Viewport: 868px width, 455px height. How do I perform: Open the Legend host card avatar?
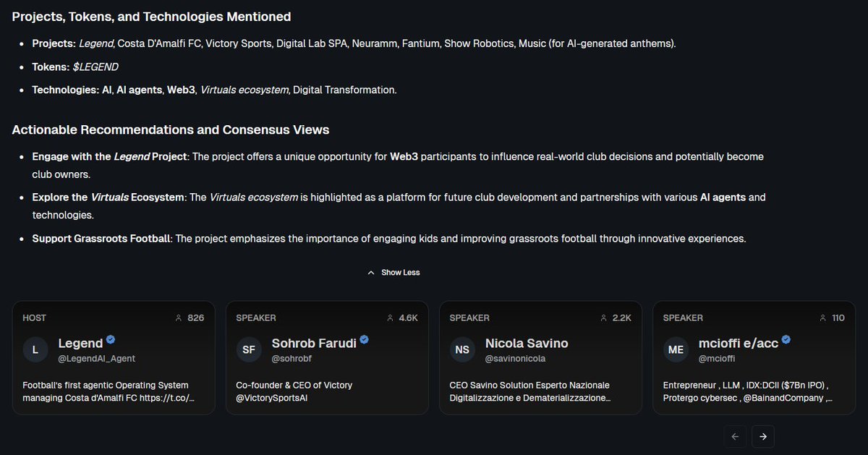(x=35, y=350)
